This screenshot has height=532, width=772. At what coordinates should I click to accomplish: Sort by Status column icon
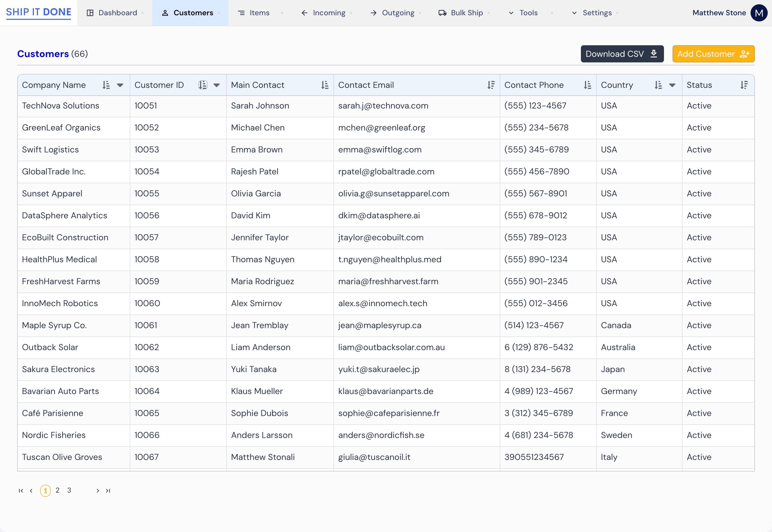coord(744,85)
